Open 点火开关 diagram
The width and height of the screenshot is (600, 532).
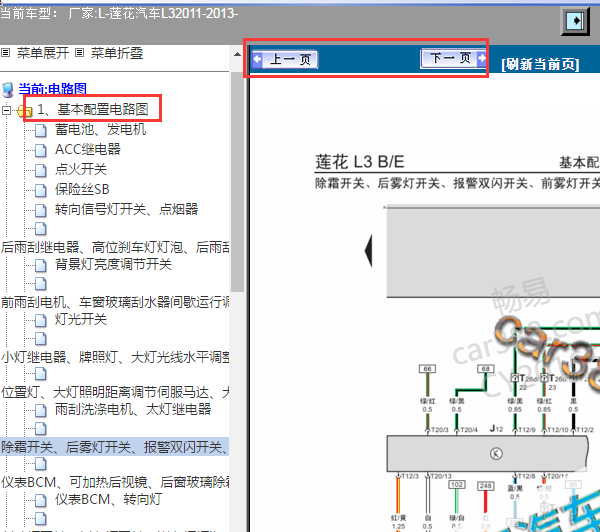click(81, 169)
